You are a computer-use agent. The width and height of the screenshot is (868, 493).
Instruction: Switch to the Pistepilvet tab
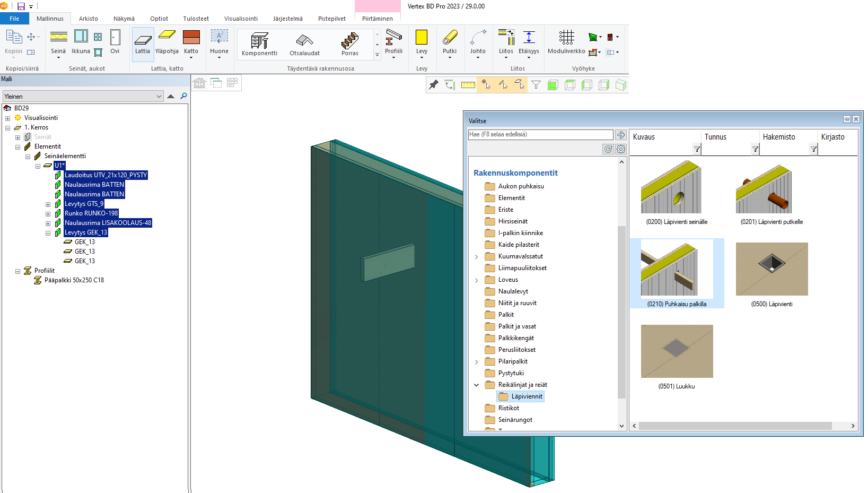[331, 19]
